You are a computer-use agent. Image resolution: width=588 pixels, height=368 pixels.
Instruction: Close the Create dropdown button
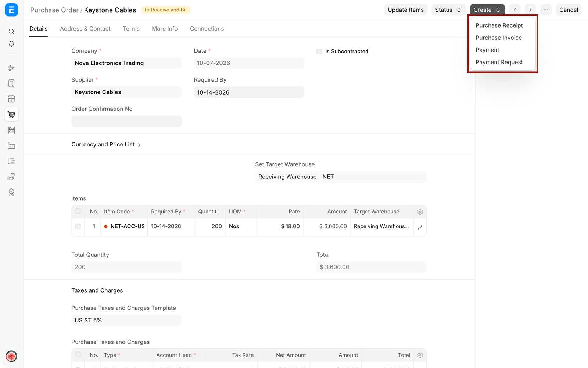tap(487, 10)
